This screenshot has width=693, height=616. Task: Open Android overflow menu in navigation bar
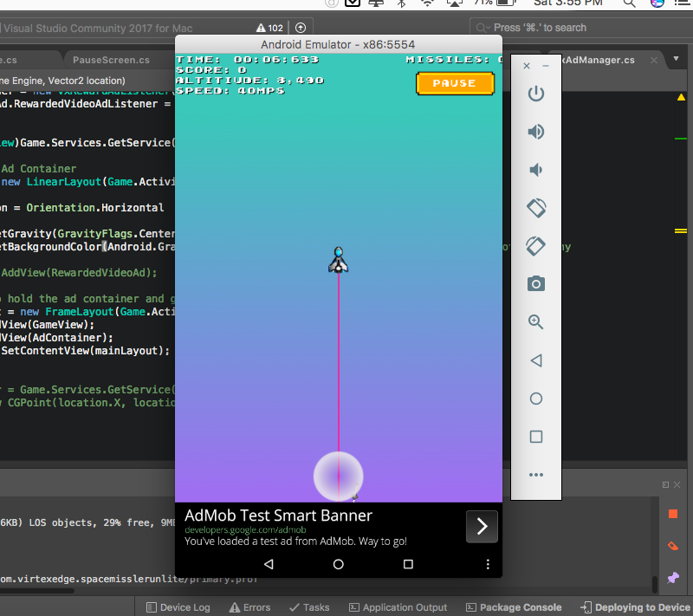coord(488,564)
